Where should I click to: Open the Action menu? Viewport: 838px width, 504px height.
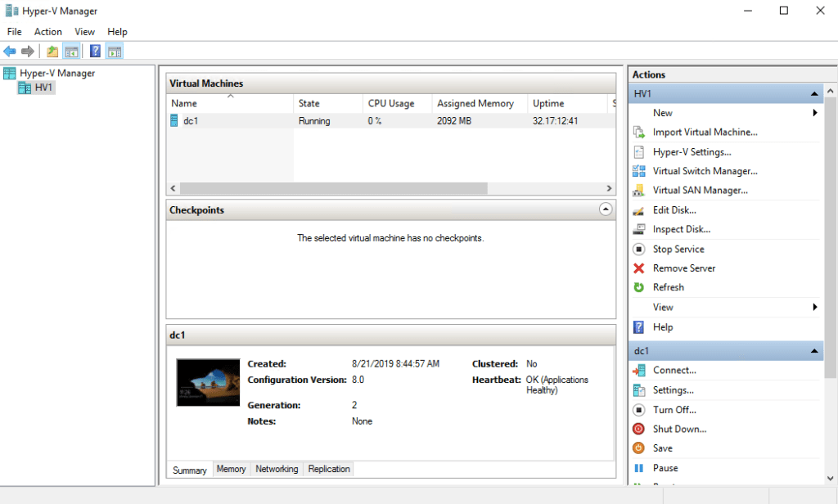coord(47,31)
